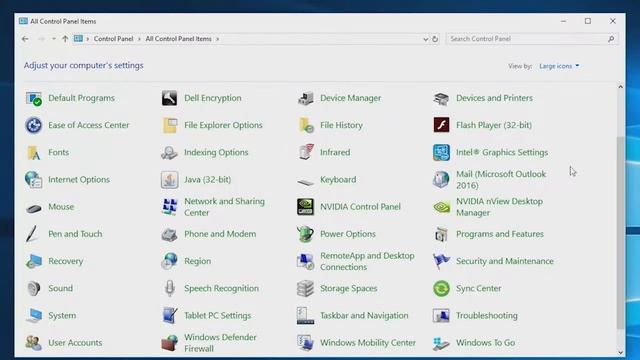Screen dimensions: 640x360
Task: Open the Dell Encryption icon
Action: tap(169, 98)
